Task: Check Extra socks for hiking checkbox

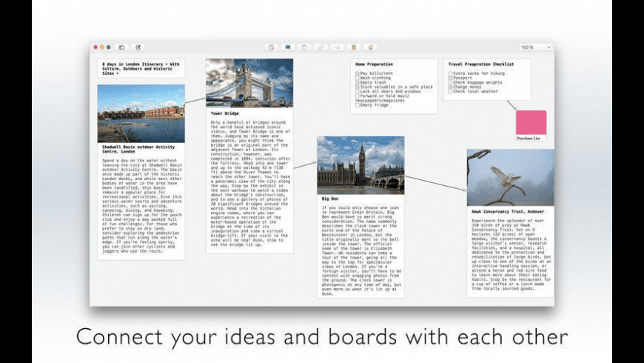Action: coord(451,73)
